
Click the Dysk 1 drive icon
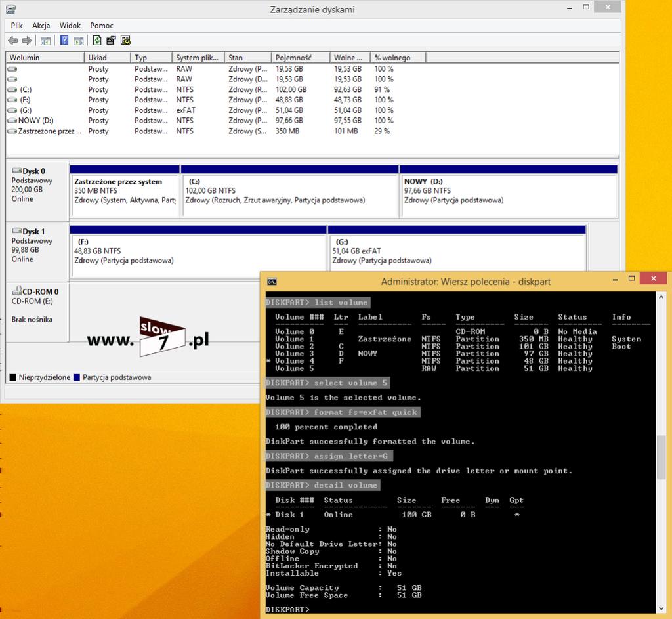click(x=16, y=231)
